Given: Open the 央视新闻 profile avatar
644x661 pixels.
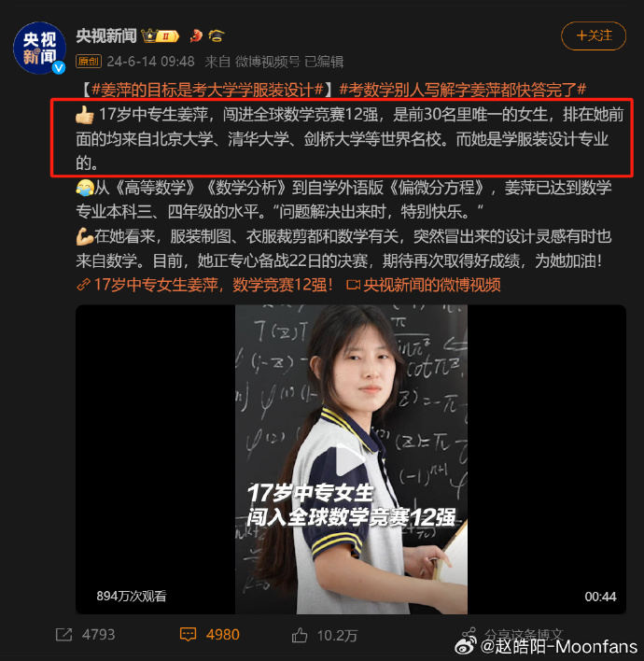Looking at the screenshot, I should (39, 48).
